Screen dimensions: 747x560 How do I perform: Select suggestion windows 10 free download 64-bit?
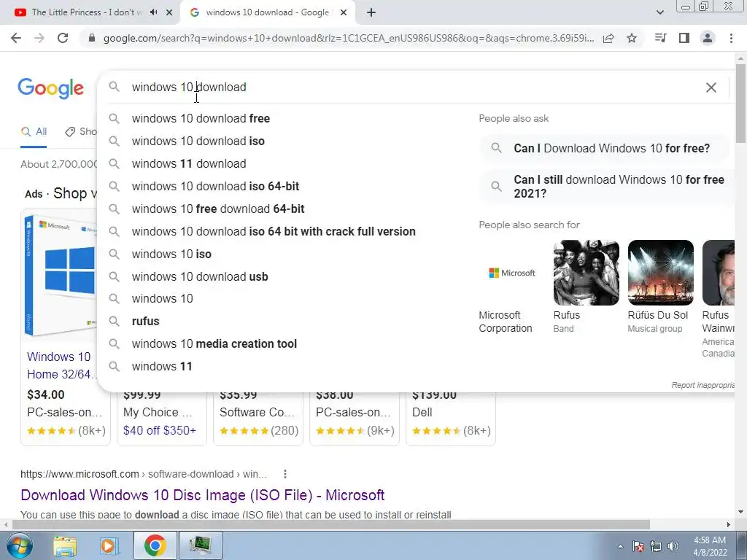click(217, 209)
